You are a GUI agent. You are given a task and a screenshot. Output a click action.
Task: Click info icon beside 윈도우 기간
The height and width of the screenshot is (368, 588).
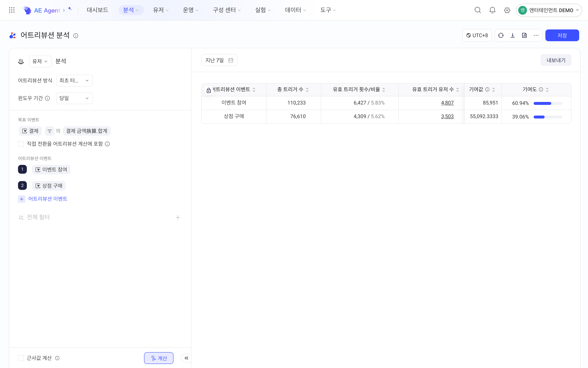pos(48,98)
